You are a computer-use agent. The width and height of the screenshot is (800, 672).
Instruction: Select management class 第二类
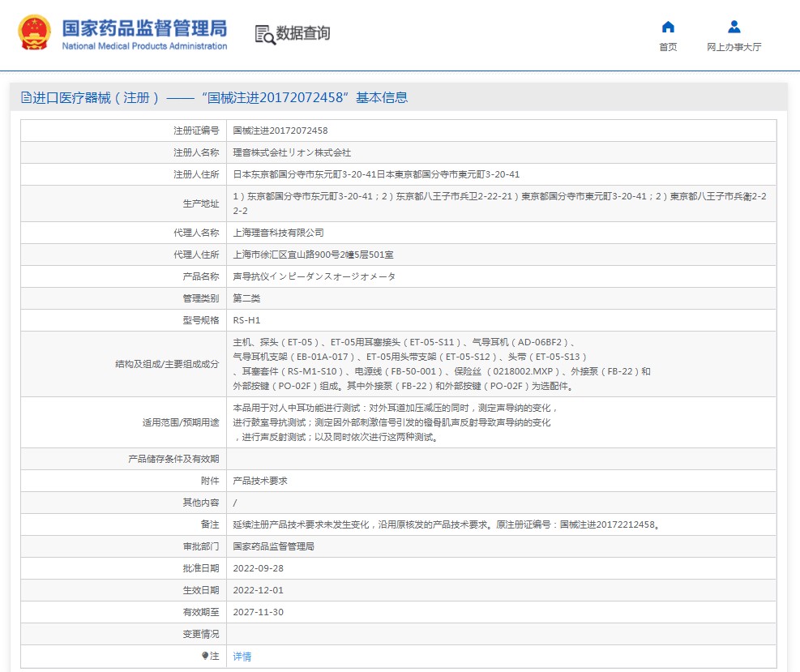point(246,298)
